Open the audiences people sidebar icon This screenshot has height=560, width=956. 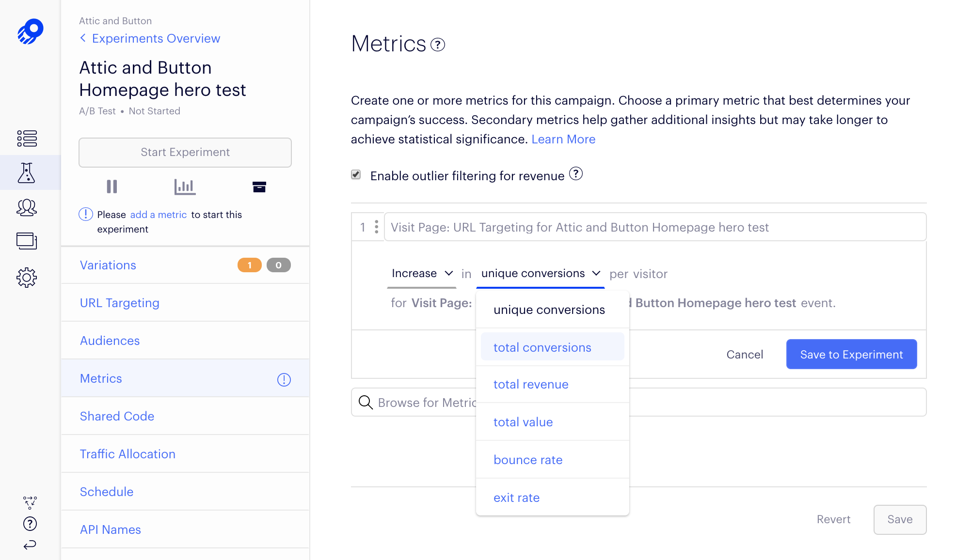pos(27,208)
